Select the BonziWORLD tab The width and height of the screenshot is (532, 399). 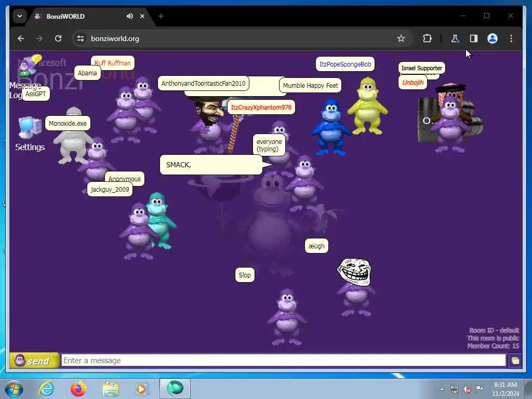pyautogui.click(x=82, y=16)
